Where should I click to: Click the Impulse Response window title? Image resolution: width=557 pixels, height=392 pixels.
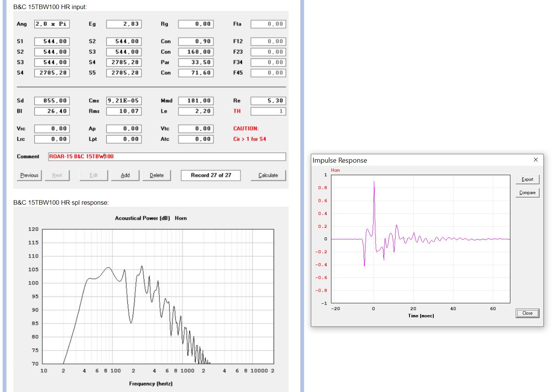click(x=340, y=160)
